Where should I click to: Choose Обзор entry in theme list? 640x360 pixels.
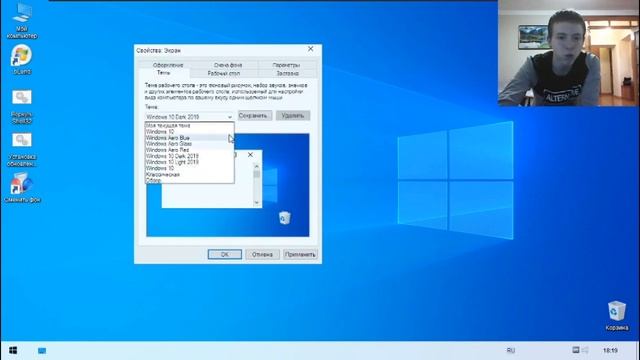point(189,180)
